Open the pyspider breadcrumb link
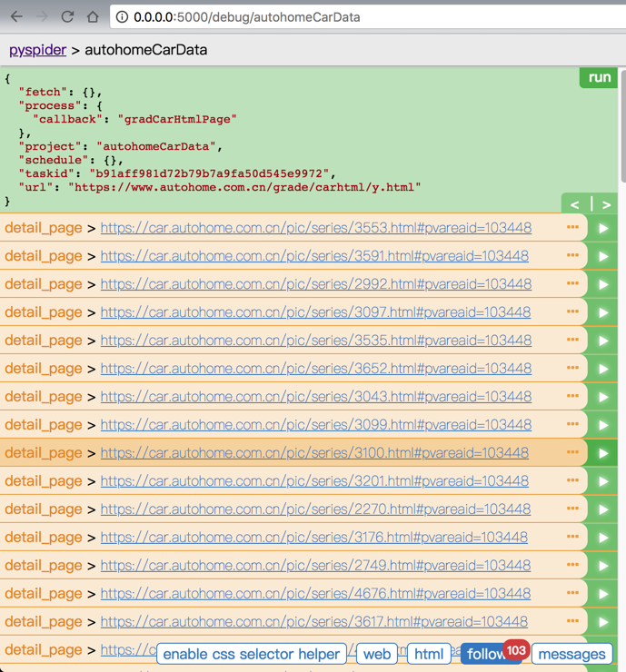The height and width of the screenshot is (672, 626). pyautogui.click(x=37, y=50)
